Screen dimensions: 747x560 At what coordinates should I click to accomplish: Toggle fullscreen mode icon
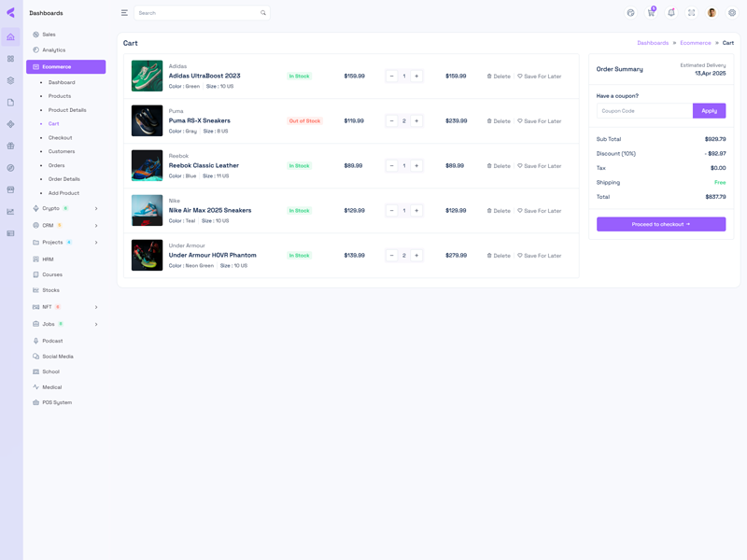point(691,13)
